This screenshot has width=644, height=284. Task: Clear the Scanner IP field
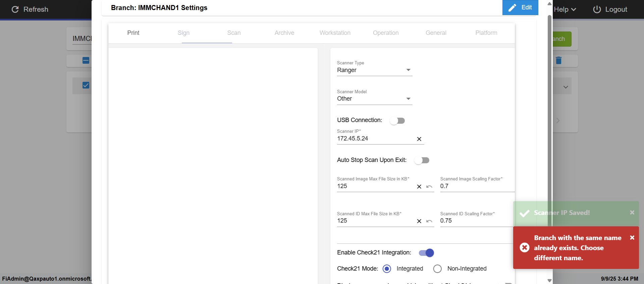click(x=419, y=139)
